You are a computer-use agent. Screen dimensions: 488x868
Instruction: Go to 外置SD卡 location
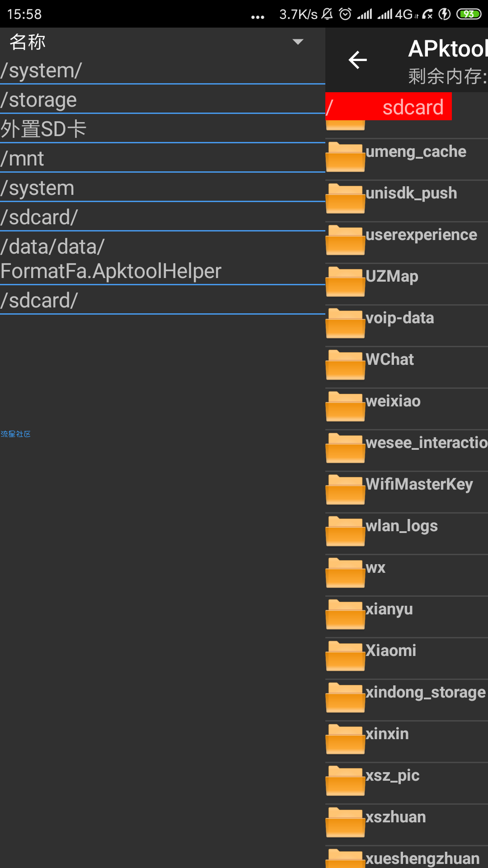pos(163,129)
